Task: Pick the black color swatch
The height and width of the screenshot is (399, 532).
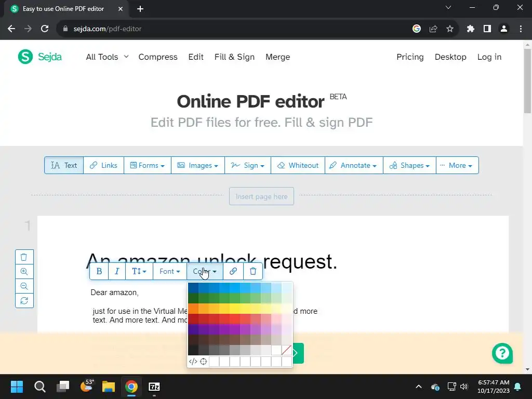Action: coord(193,350)
